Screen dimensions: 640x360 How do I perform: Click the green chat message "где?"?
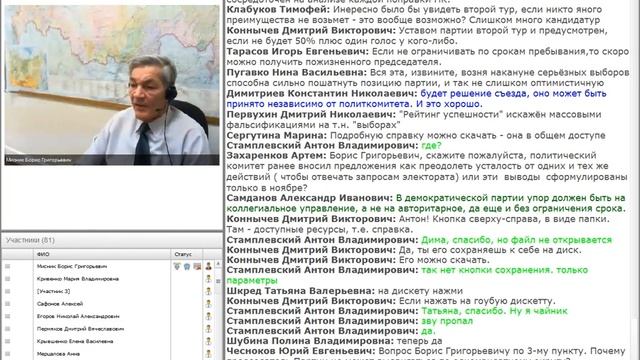(x=431, y=145)
